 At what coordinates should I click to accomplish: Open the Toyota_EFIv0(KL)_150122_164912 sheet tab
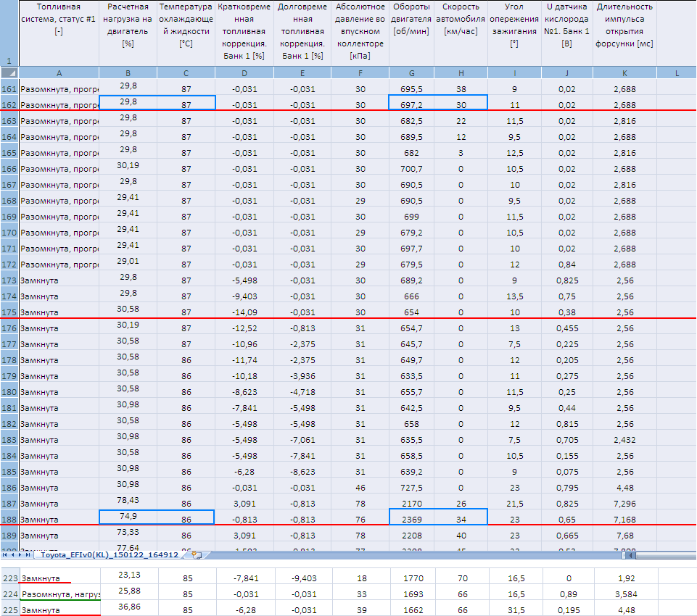tap(109, 555)
